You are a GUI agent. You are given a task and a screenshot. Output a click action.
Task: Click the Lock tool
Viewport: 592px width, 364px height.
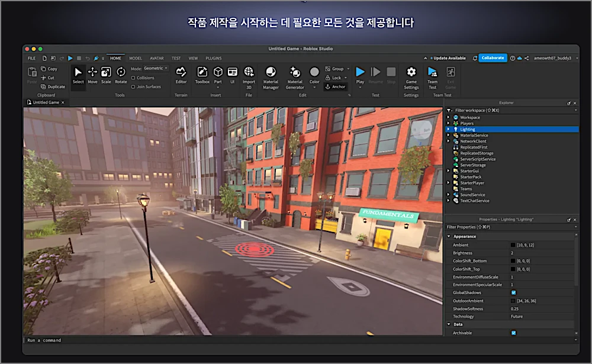(x=333, y=78)
